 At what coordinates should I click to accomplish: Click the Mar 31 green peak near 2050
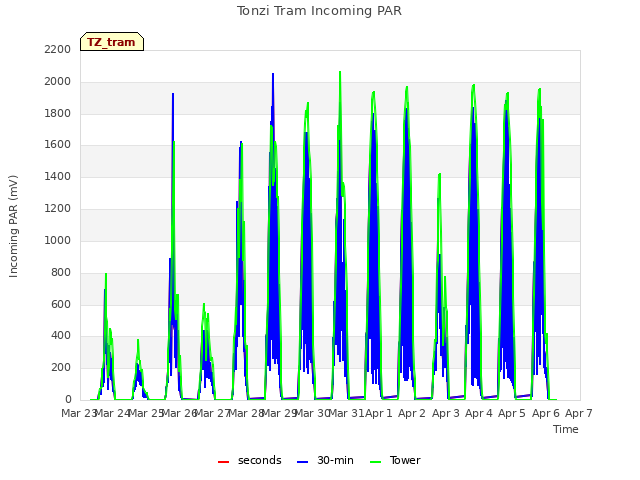[340, 73]
